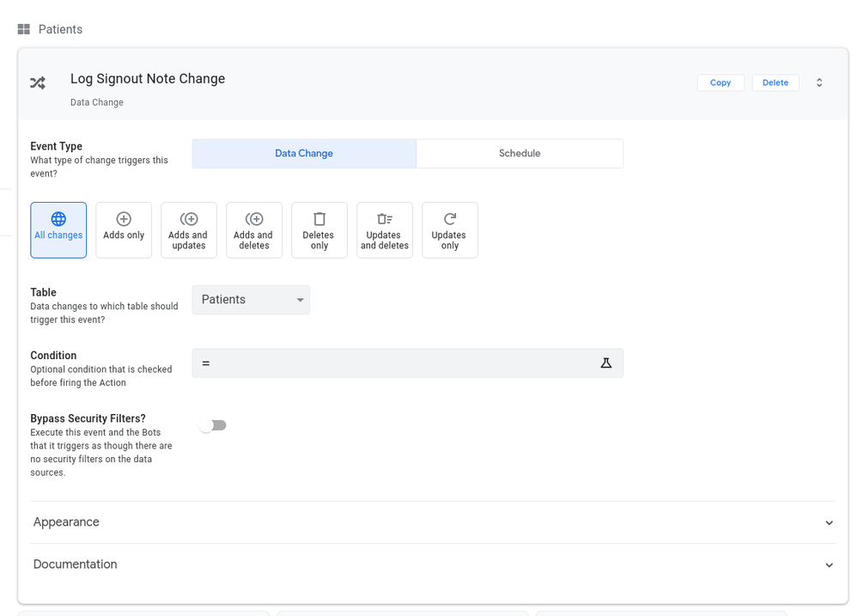Click the Delete button
The width and height of the screenshot is (858, 616).
click(x=776, y=82)
